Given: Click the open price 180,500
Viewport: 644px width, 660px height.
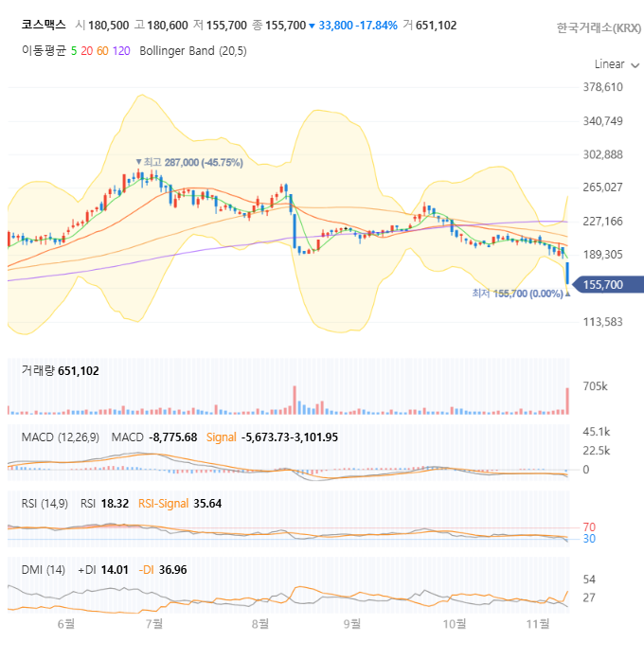Looking at the screenshot, I should point(109,26).
